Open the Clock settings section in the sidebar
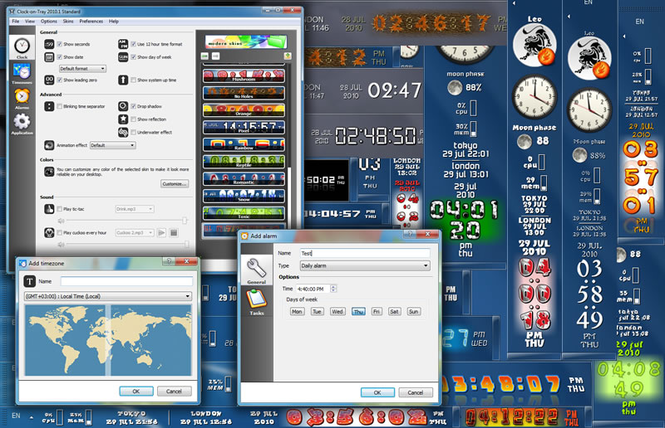 click(22, 48)
